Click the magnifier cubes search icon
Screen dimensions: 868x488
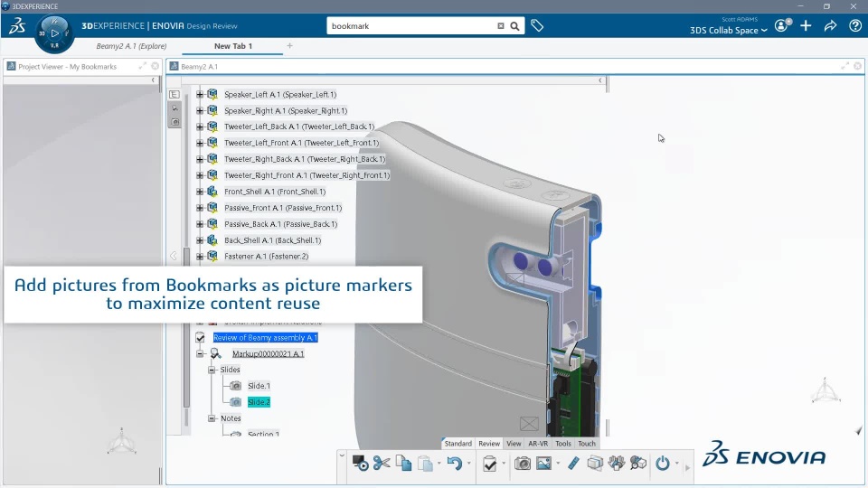(638, 463)
